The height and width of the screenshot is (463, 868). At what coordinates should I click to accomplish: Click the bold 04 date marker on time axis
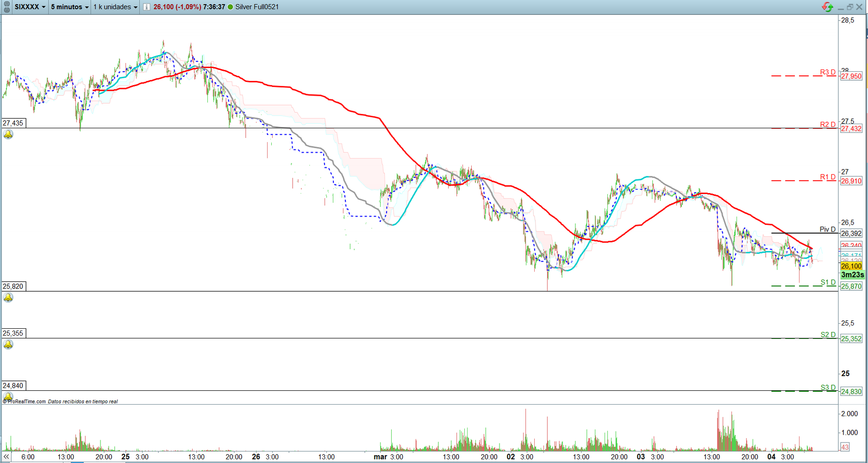pyautogui.click(x=771, y=457)
